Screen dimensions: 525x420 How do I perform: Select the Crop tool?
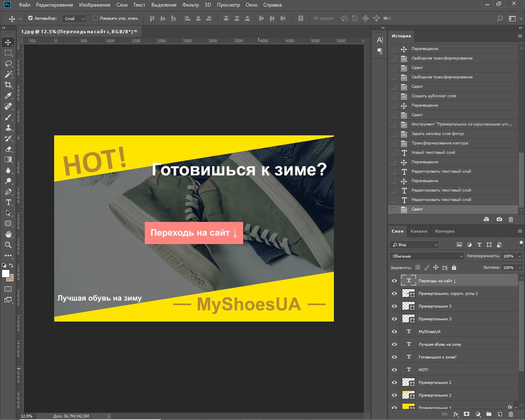click(x=8, y=85)
